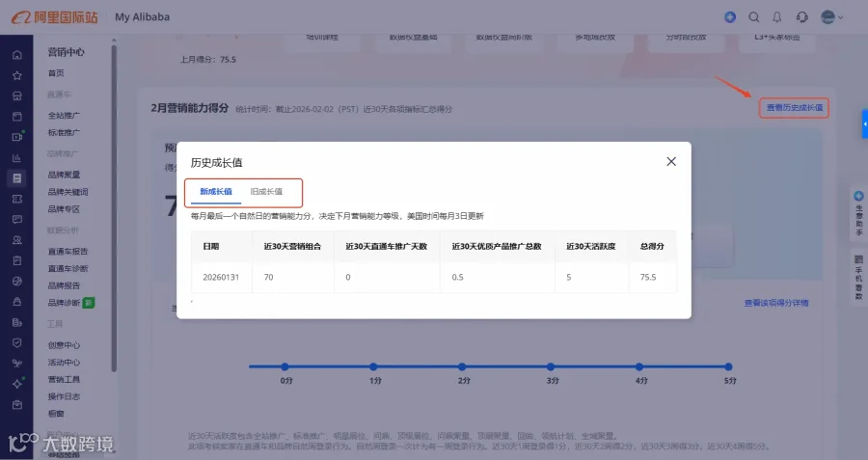This screenshot has width=868, height=460.
Task: Open 全站推广 in marketing menu
Action: 64,115
